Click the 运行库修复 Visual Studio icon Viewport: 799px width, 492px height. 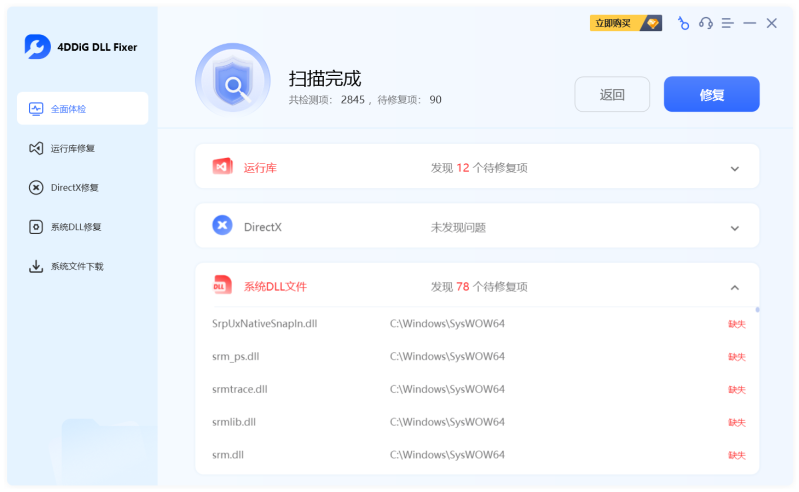point(36,148)
